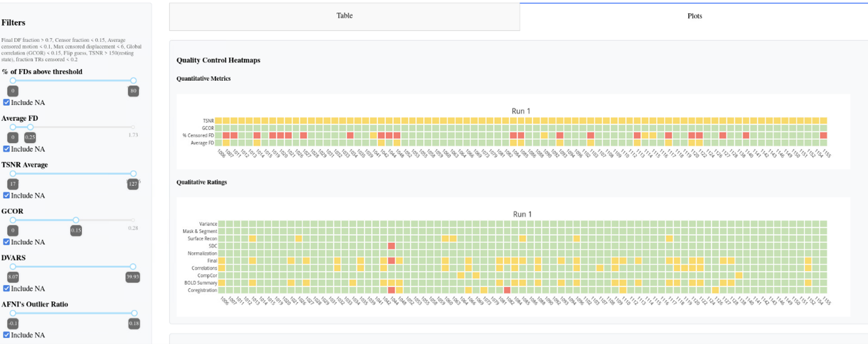Toggle Include NA under % of FDs above threshold
Viewport: 868px width, 344px height.
(7, 102)
